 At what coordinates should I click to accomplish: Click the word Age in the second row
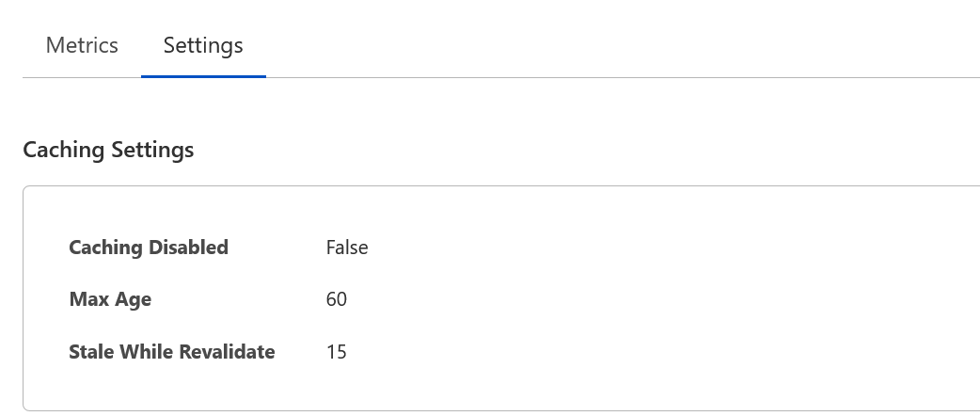point(133,299)
